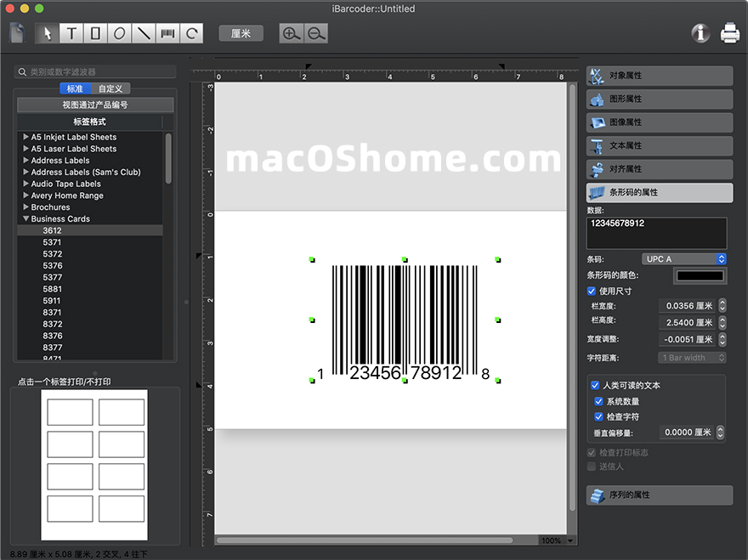Expand Audio Tape Labels category
This screenshot has height=560, width=748.
[x=25, y=184]
